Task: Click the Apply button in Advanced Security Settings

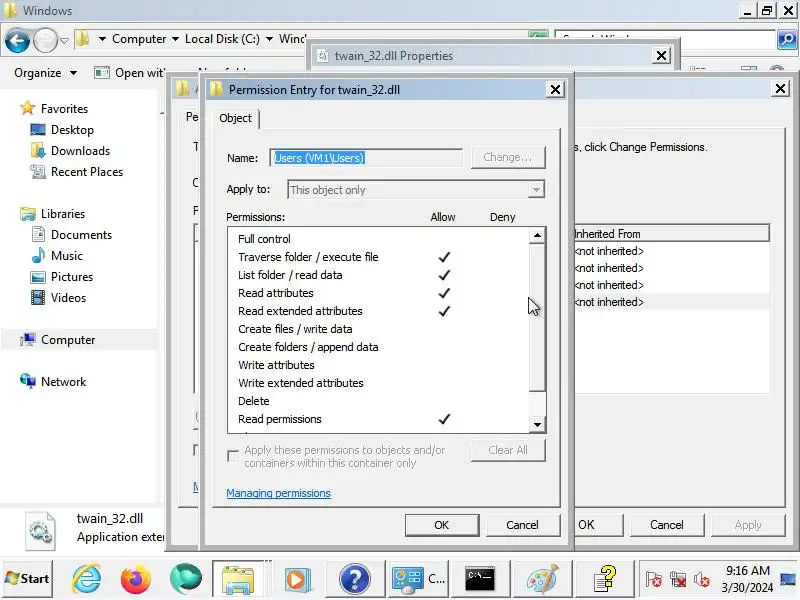Action: (x=747, y=525)
